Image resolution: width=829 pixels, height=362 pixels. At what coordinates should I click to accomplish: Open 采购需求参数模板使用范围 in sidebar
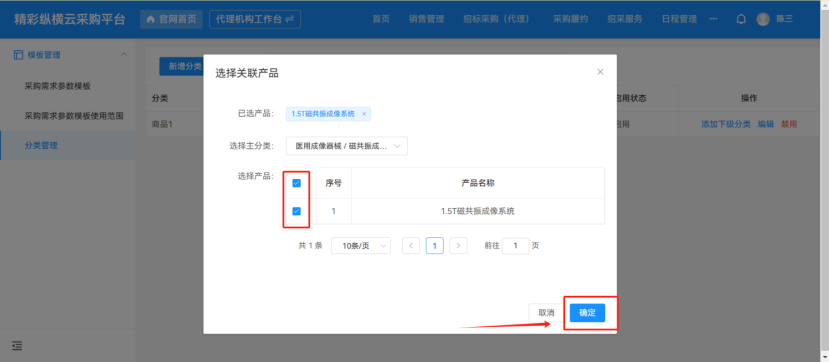point(74,115)
